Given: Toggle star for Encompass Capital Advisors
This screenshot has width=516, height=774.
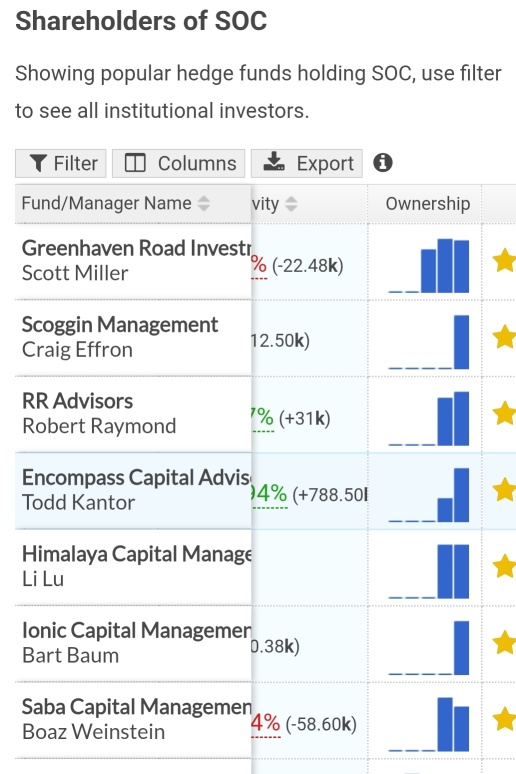Looking at the screenshot, I should click(x=504, y=490).
